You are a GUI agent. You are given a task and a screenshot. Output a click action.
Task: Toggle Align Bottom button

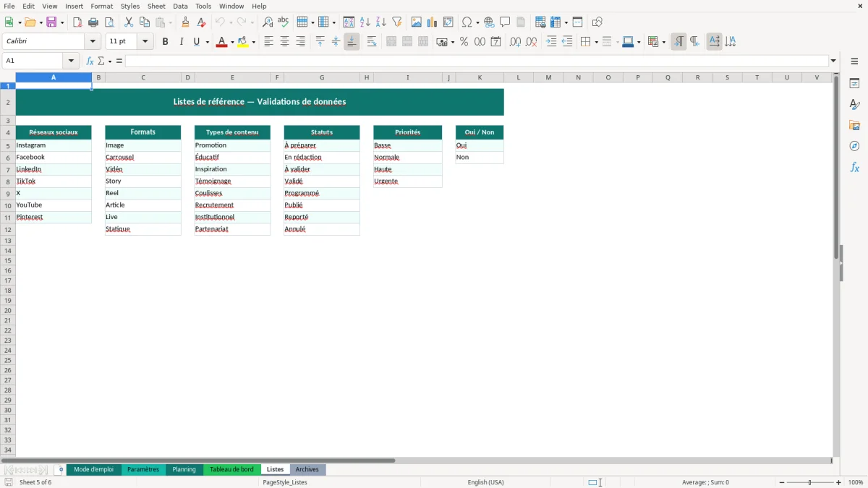pos(352,42)
